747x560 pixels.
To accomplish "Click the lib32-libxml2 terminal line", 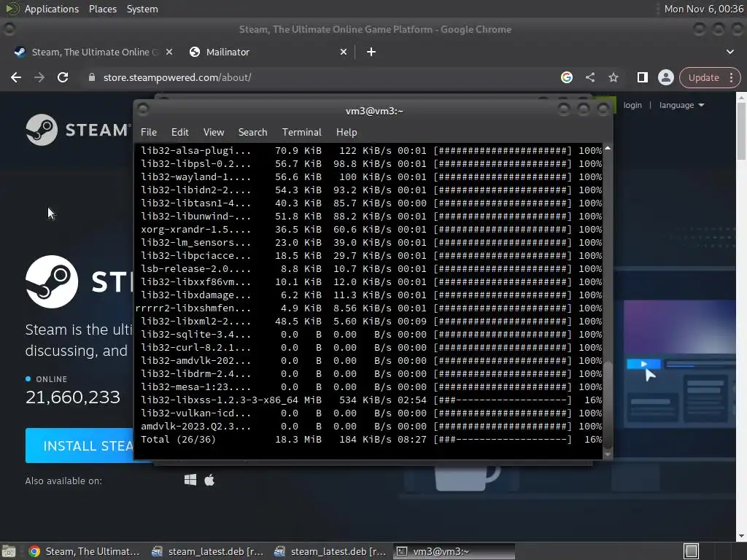I will pyautogui.click(x=371, y=322).
